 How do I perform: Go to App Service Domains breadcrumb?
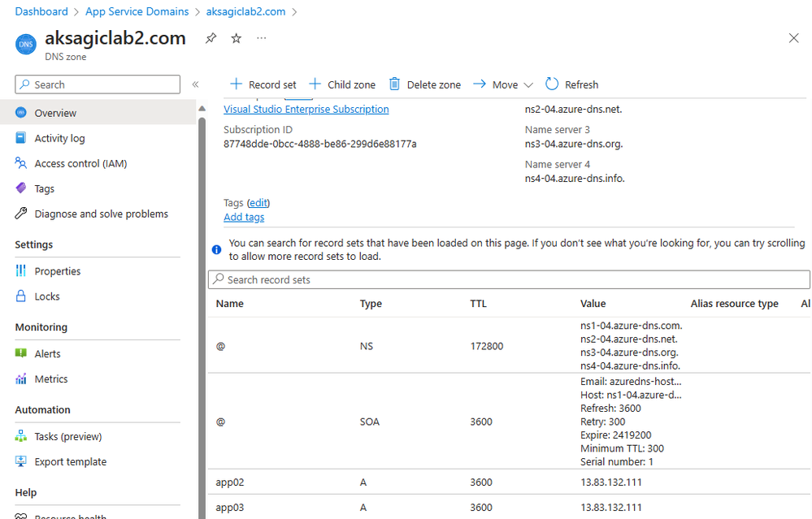pyautogui.click(x=137, y=11)
